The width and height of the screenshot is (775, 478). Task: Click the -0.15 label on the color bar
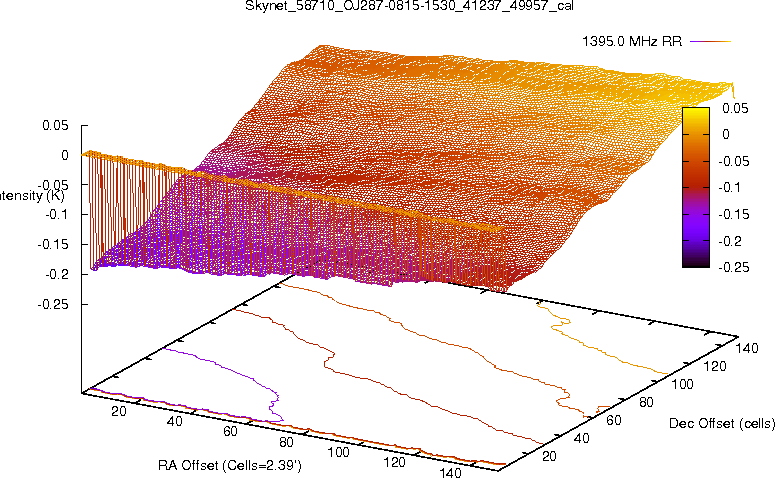pyautogui.click(x=733, y=214)
